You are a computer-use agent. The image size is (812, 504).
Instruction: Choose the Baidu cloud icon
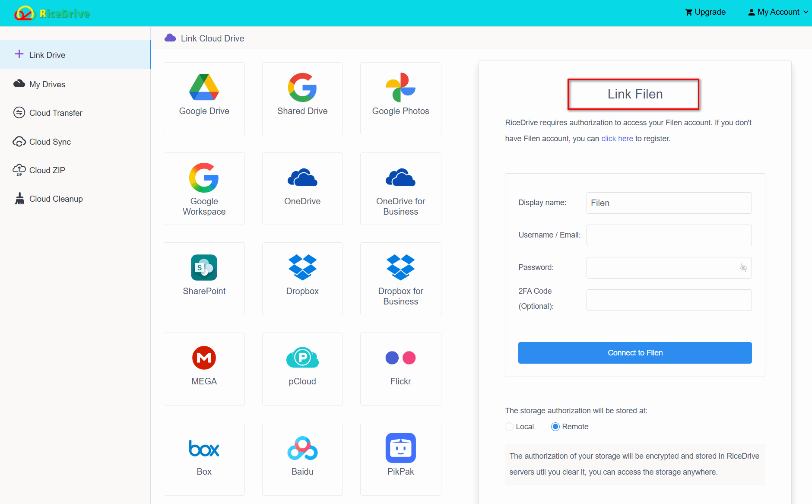[x=302, y=448]
